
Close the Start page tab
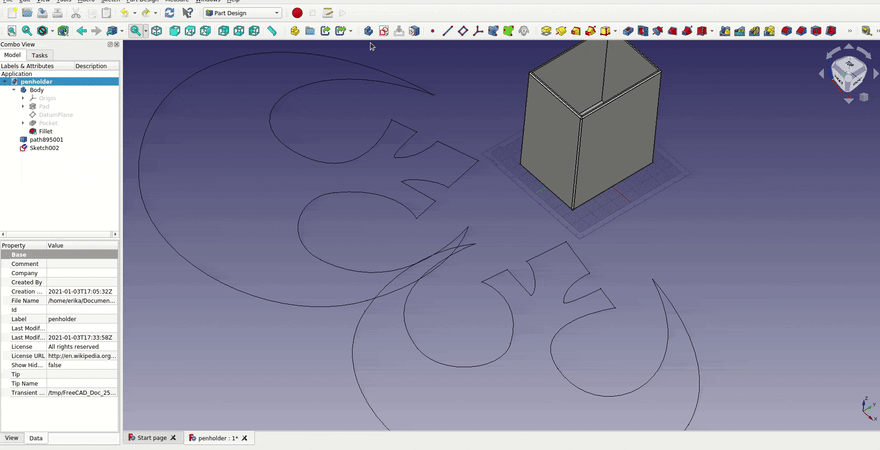[173, 438]
